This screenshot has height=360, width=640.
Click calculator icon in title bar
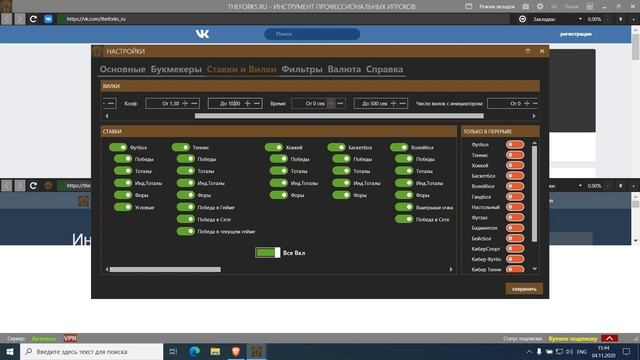(x=590, y=7)
